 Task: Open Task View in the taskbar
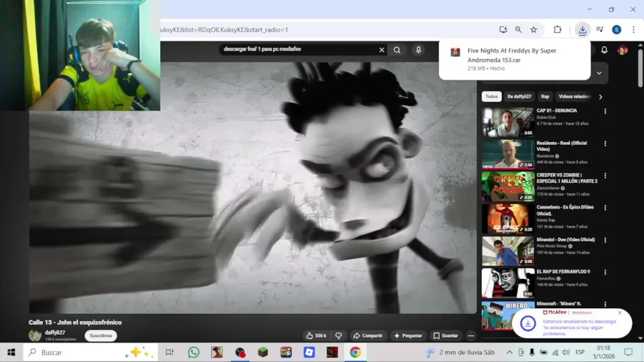point(170,352)
